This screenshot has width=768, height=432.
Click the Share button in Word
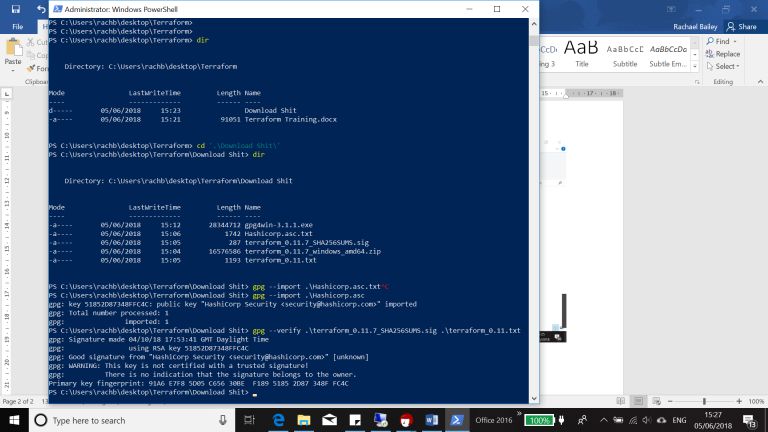pyautogui.click(x=742, y=26)
